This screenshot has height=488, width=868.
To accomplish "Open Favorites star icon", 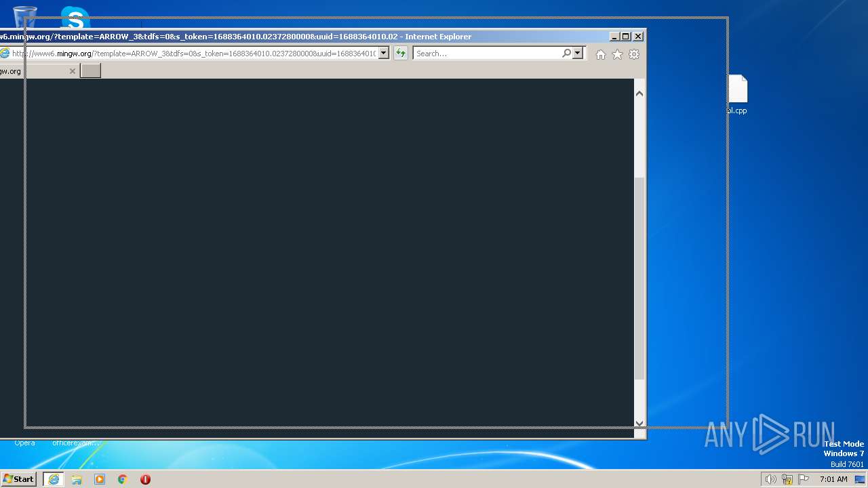I will point(617,54).
